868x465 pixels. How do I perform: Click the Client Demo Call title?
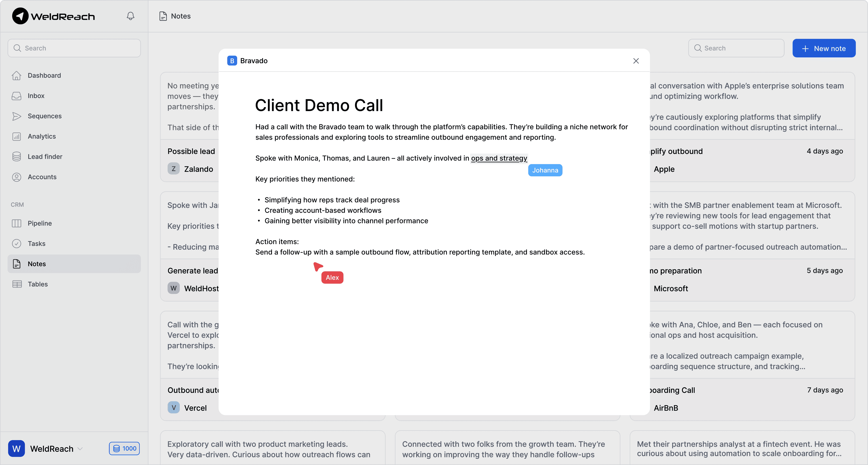(x=319, y=105)
